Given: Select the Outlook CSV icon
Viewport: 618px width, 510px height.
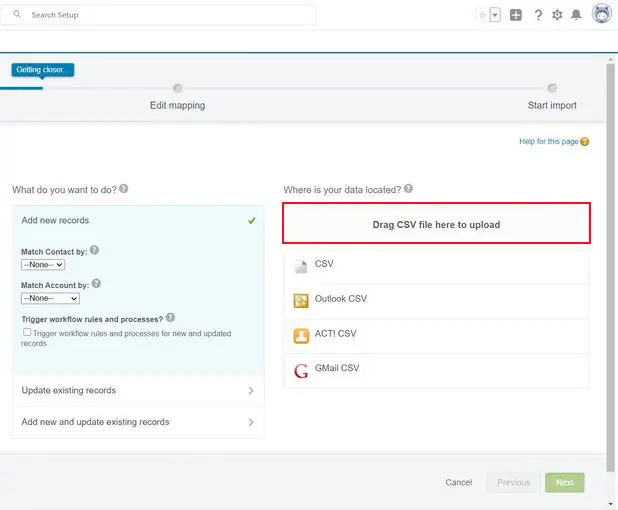Looking at the screenshot, I should [x=301, y=300].
